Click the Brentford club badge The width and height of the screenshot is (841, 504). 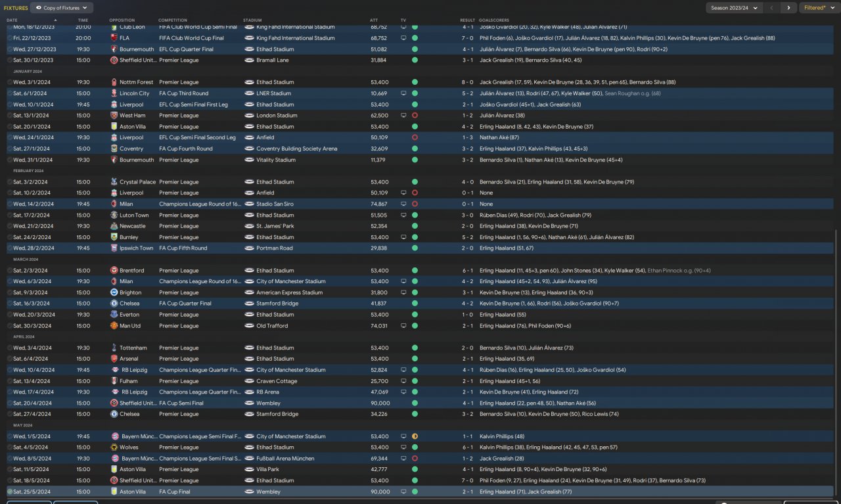tap(114, 270)
